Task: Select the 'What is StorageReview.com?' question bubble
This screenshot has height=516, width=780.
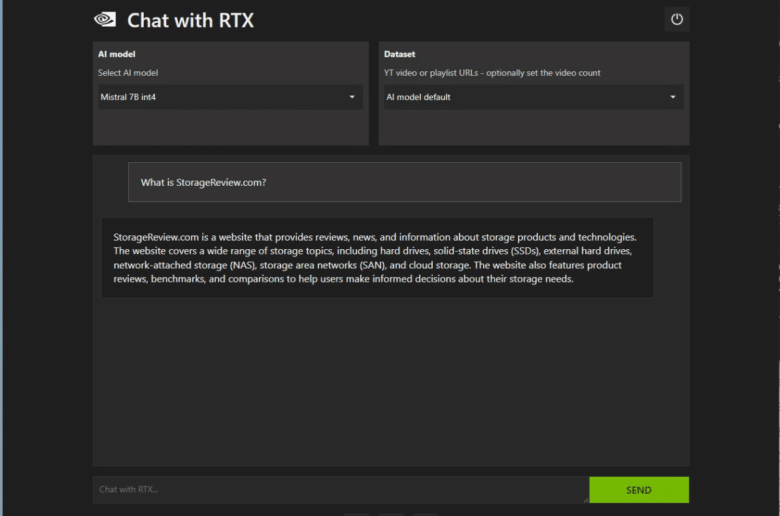Action: pos(404,182)
